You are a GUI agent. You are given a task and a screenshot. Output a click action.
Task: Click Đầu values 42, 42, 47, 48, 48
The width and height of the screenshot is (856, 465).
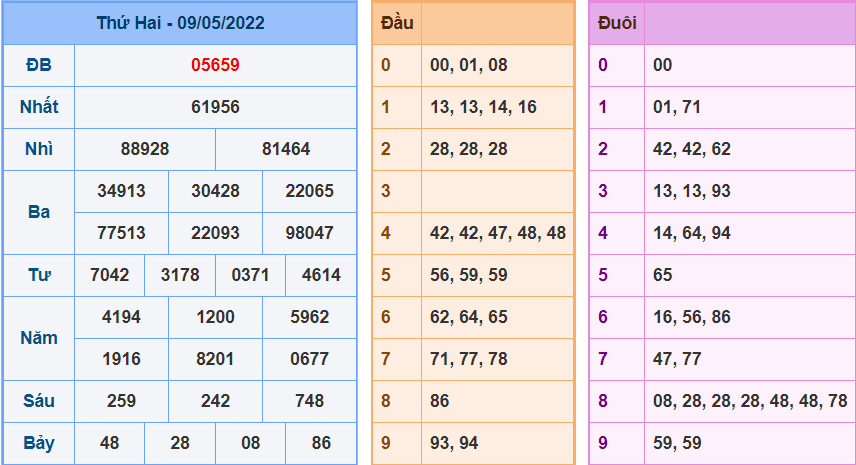coord(498,233)
